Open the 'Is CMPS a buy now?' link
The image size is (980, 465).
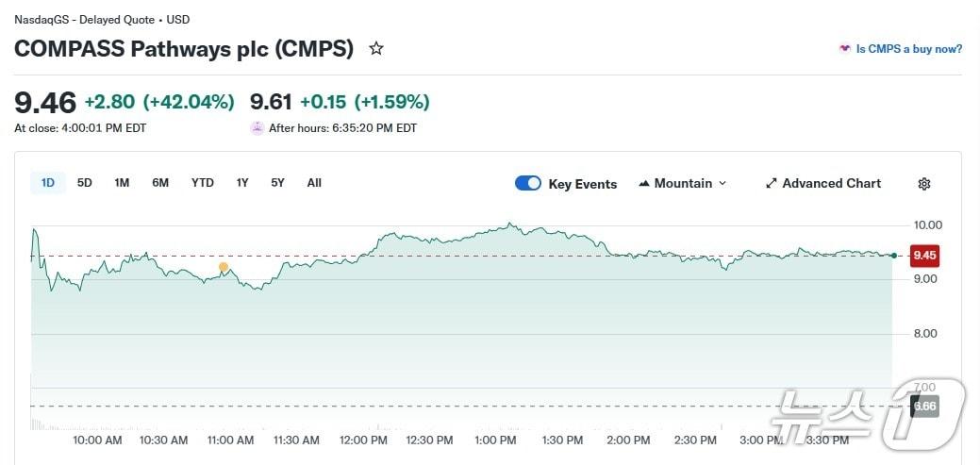coord(908,49)
